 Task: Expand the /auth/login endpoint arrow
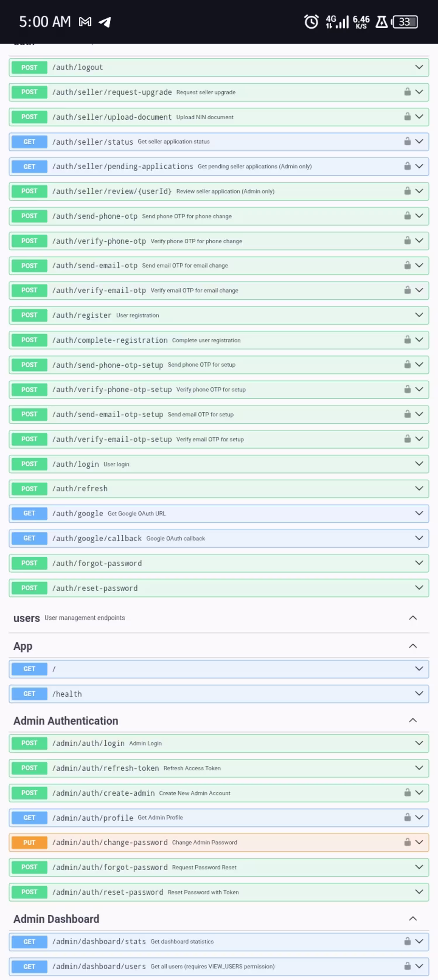419,463
